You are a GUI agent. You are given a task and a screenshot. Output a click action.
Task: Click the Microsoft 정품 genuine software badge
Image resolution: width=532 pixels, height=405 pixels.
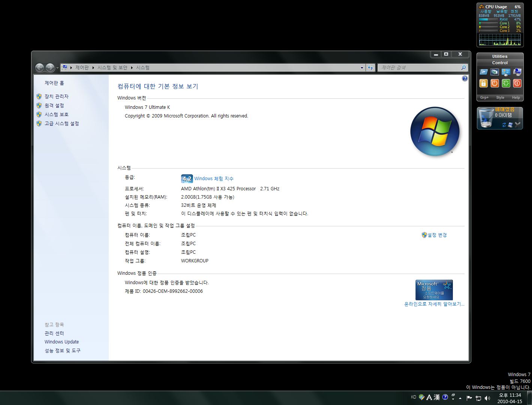click(434, 290)
